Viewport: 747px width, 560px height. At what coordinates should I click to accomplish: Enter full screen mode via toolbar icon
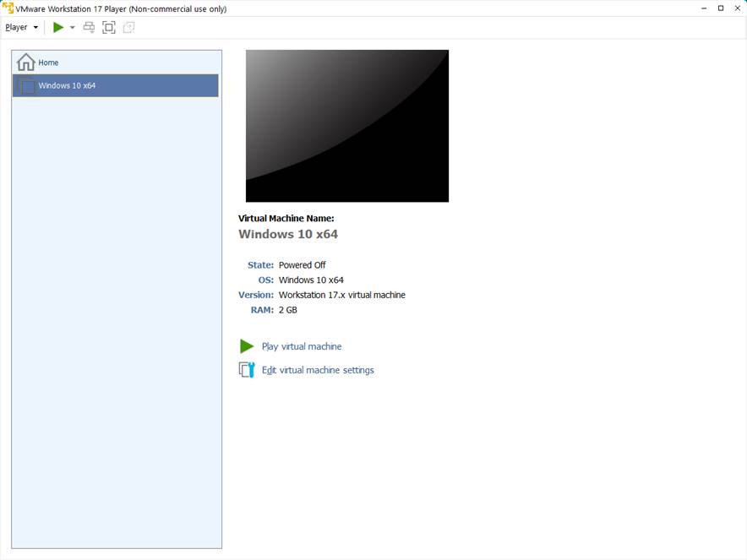click(x=109, y=27)
